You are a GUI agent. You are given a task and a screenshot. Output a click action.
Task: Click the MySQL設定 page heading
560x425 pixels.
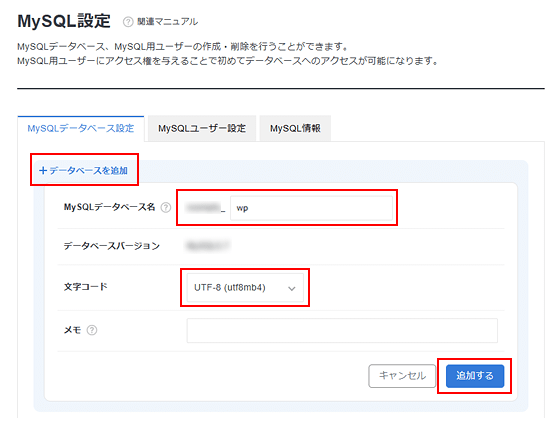pyautogui.click(x=64, y=21)
